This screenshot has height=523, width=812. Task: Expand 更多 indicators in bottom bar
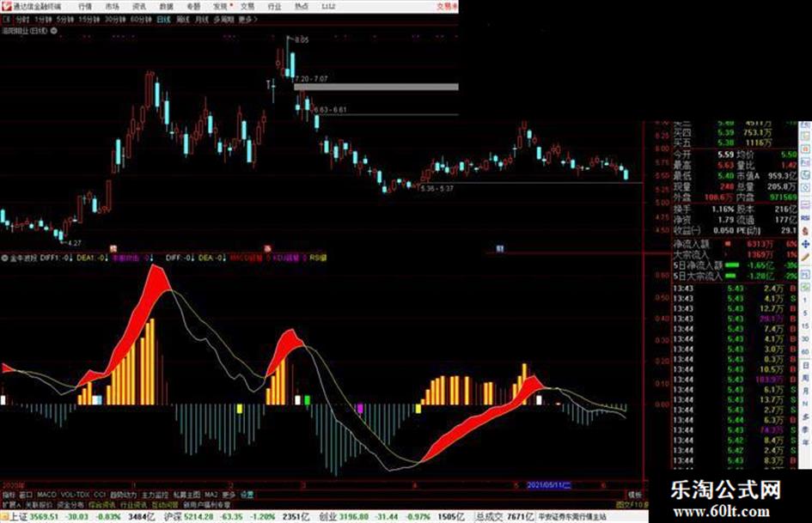click(229, 495)
